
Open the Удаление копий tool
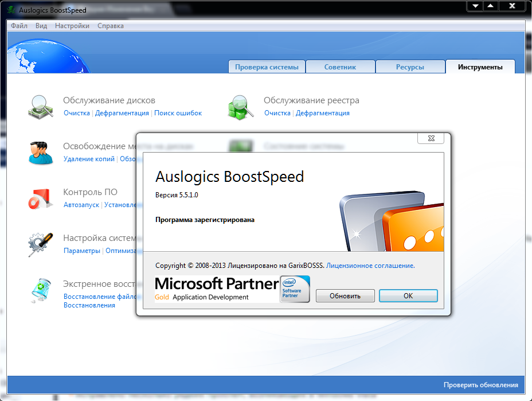(89, 159)
